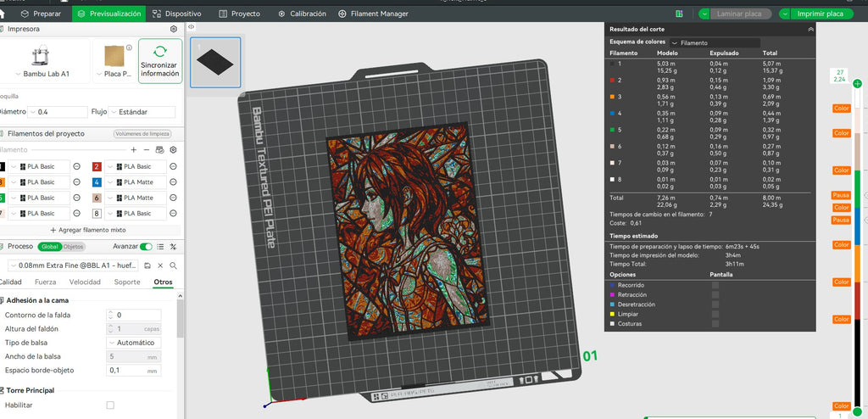Click edit circle icon next to filament 6
Screen dimensions: 868x419
click(173, 198)
